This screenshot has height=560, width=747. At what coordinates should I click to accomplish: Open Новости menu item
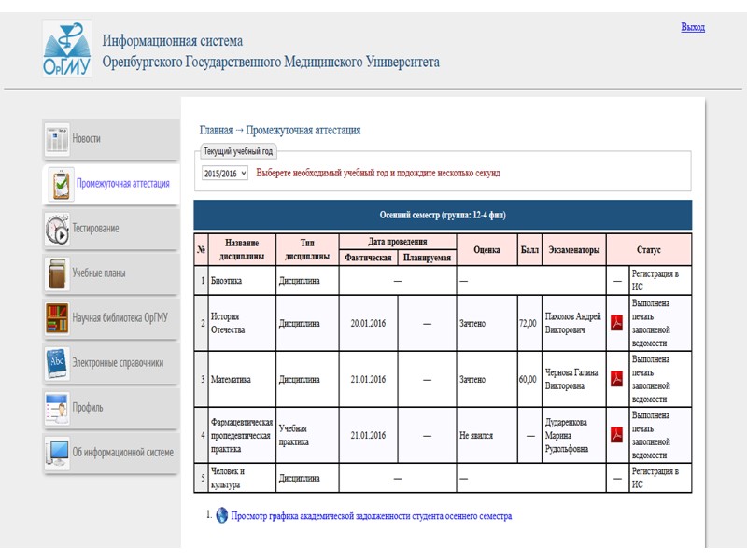111,139
